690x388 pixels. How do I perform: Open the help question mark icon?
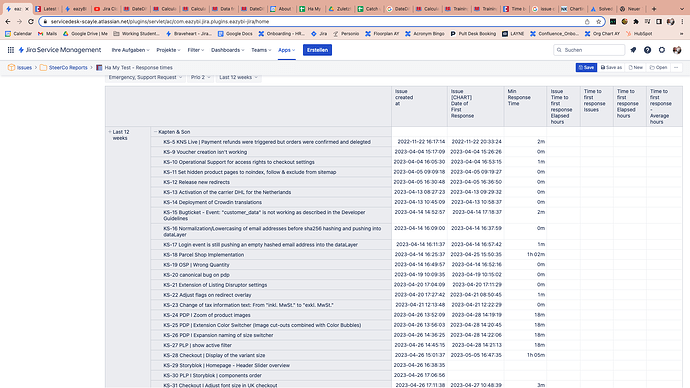click(647, 50)
